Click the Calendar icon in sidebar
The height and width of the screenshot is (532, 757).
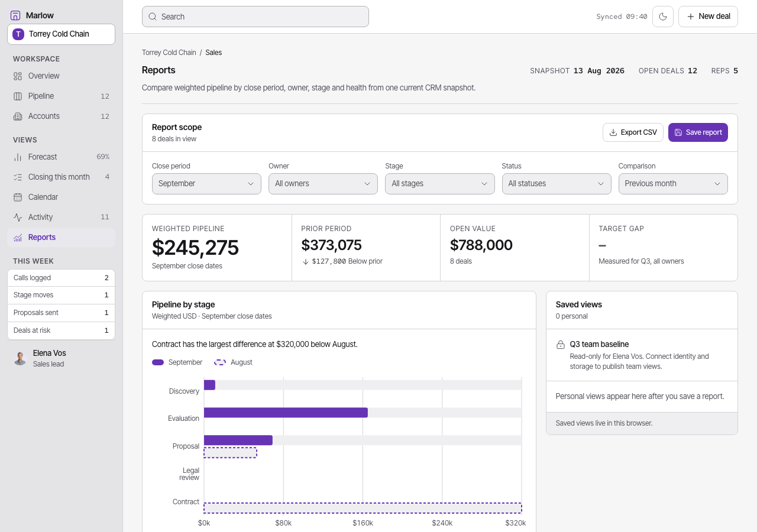(18, 197)
